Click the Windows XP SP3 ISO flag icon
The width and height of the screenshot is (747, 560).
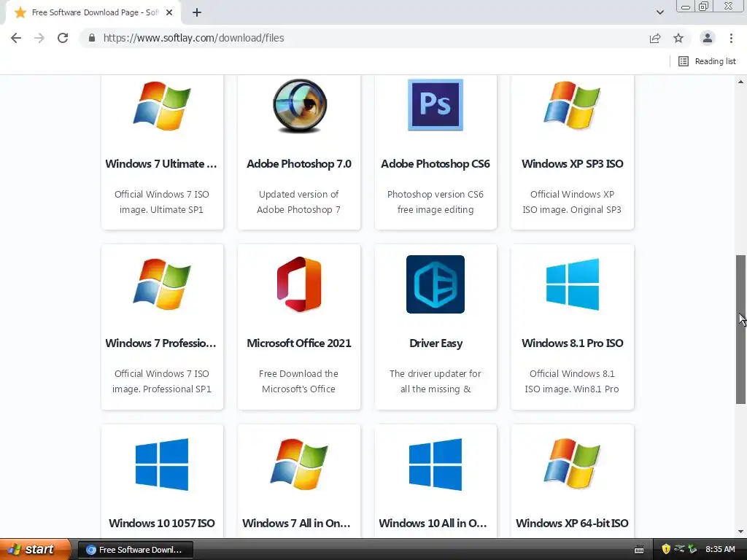coord(572,105)
